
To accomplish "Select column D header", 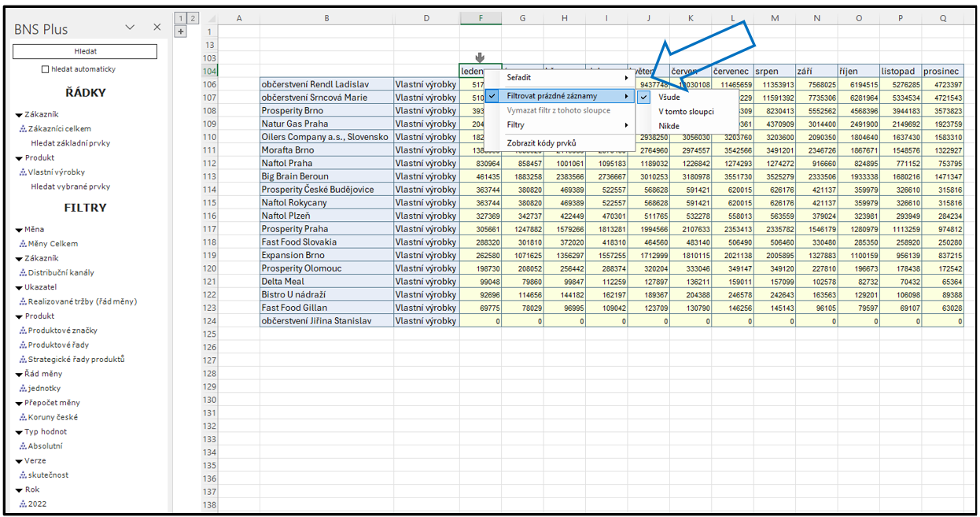I will [x=426, y=17].
